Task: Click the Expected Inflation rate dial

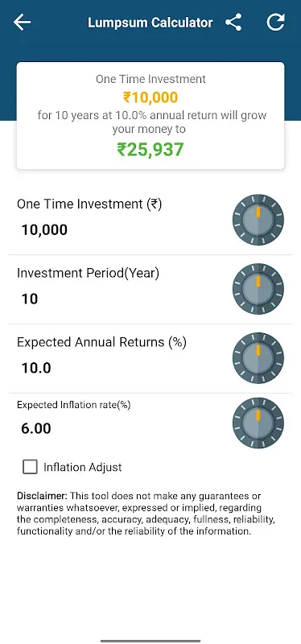Action: (258, 423)
